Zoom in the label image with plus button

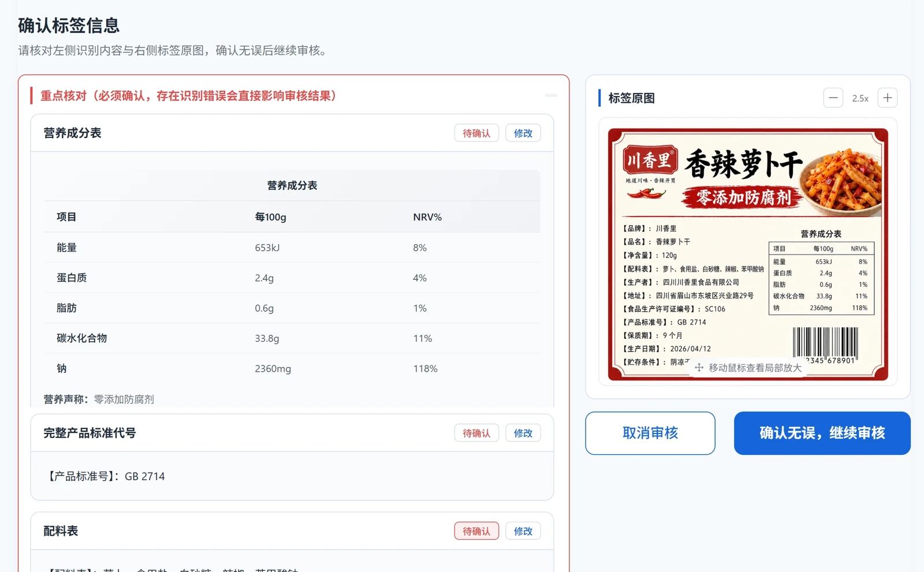[x=887, y=98]
